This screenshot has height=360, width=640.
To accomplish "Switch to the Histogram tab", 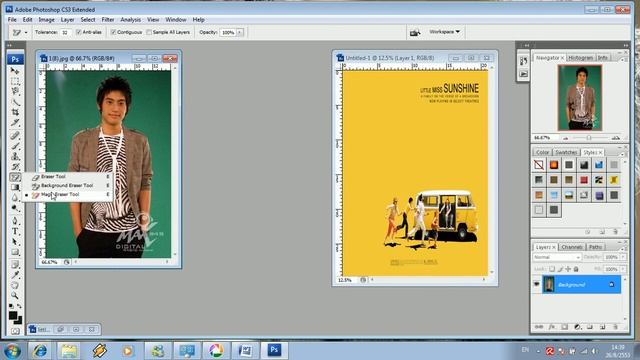I will tap(580, 58).
